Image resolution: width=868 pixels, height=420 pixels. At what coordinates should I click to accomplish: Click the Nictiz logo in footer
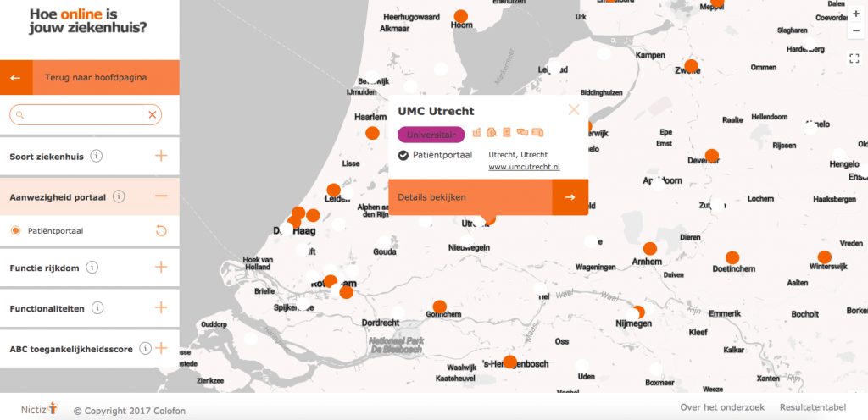[x=40, y=409]
